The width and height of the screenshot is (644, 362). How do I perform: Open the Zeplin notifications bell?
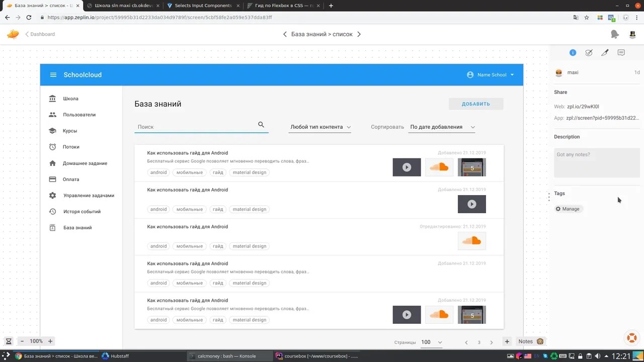[x=614, y=34]
